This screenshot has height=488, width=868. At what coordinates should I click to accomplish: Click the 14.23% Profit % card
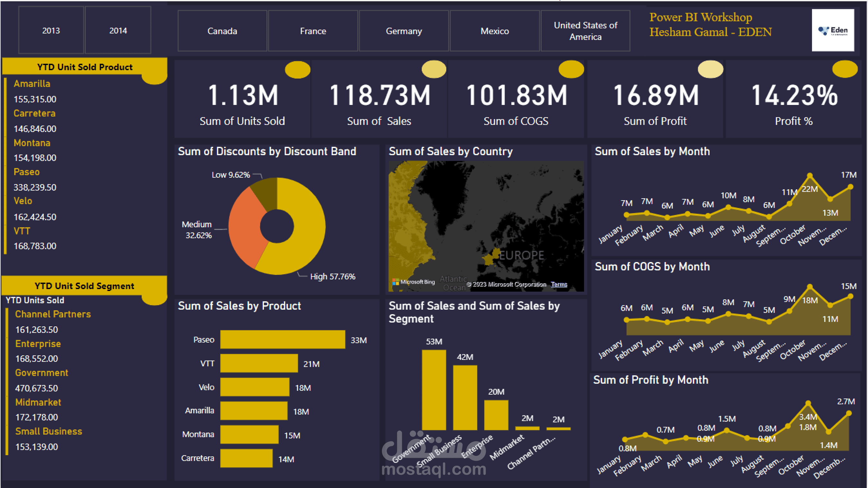coord(794,99)
